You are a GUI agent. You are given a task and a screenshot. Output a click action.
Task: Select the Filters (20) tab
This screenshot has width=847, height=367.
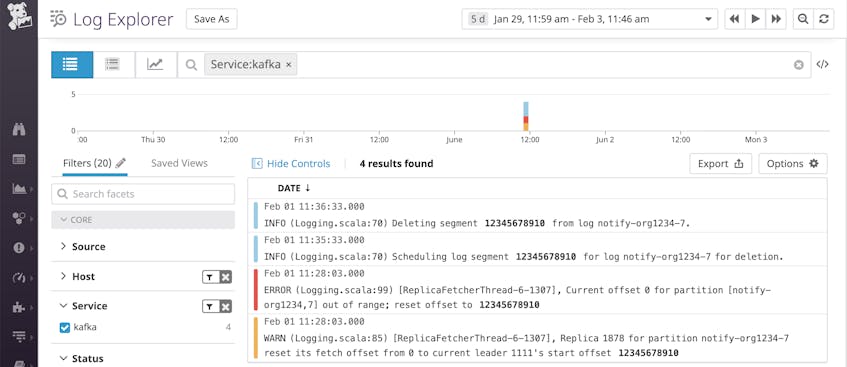87,163
